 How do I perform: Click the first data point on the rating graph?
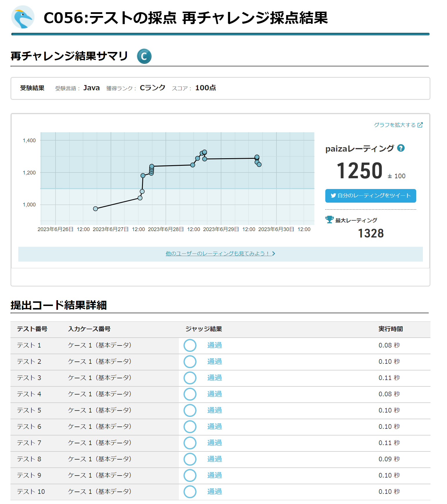click(x=96, y=209)
